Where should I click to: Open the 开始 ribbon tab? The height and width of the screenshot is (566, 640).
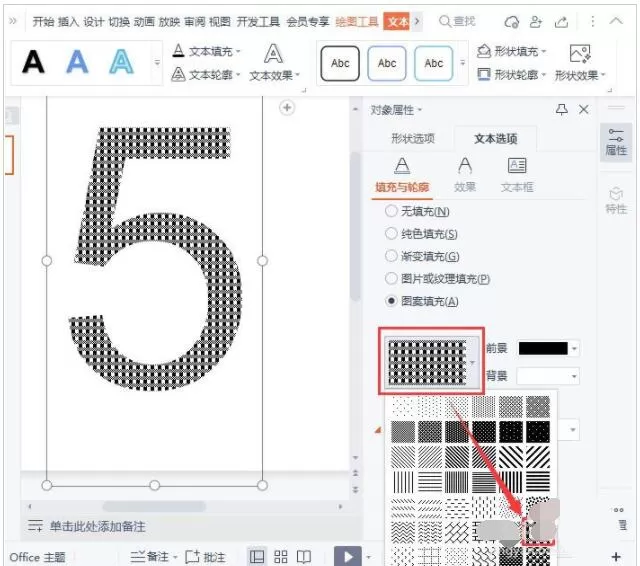coord(43,21)
